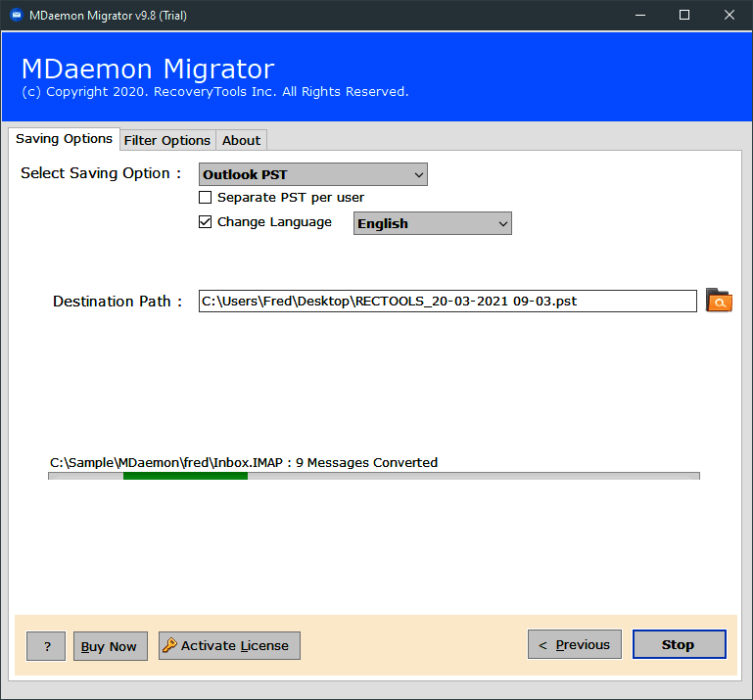Select the Saving Options tab

click(64, 139)
